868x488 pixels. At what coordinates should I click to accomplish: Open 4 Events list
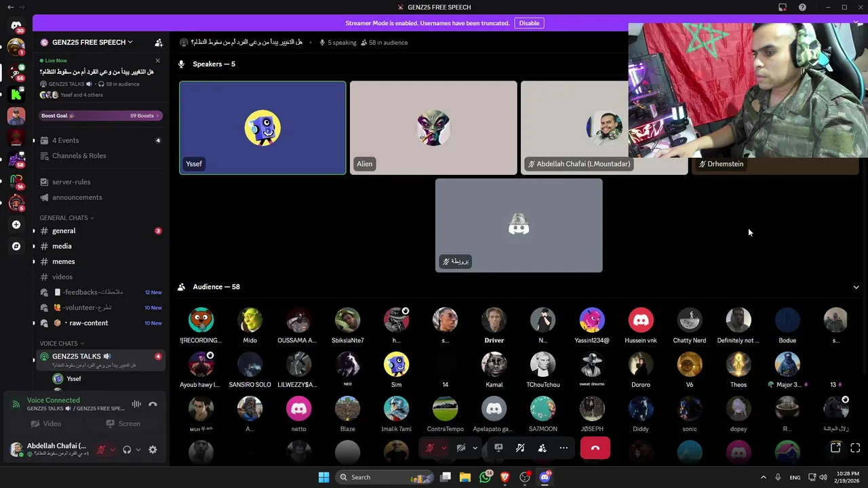pos(100,140)
